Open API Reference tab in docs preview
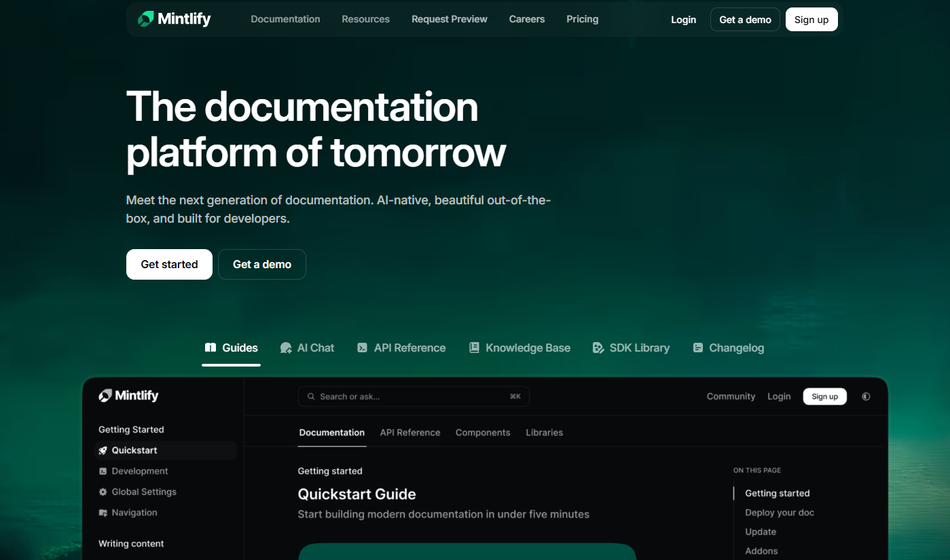 (x=410, y=432)
